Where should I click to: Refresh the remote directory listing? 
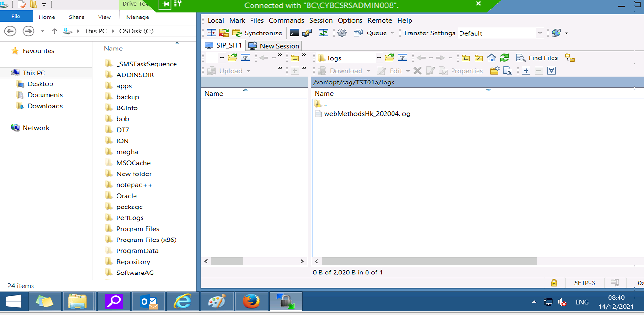pyautogui.click(x=504, y=58)
